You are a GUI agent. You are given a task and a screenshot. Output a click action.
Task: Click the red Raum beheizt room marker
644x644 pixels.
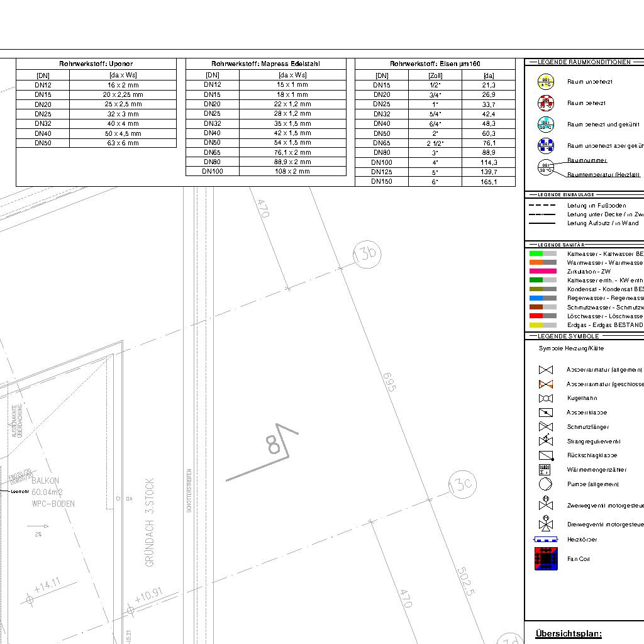[545, 103]
